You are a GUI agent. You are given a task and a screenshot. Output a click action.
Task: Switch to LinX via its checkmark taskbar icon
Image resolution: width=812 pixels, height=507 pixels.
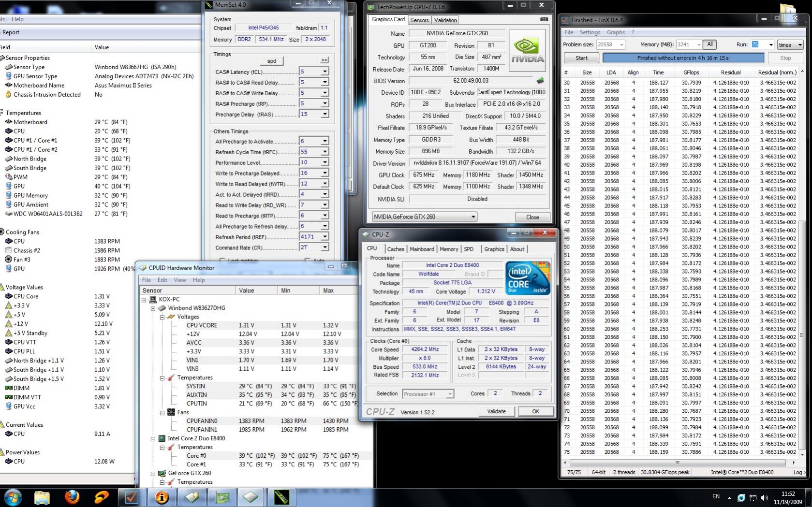[x=132, y=497]
